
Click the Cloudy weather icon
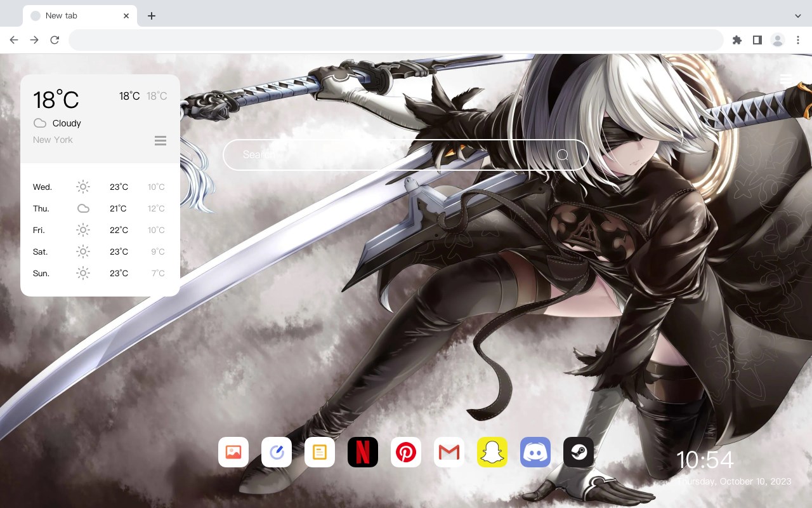pos(40,123)
